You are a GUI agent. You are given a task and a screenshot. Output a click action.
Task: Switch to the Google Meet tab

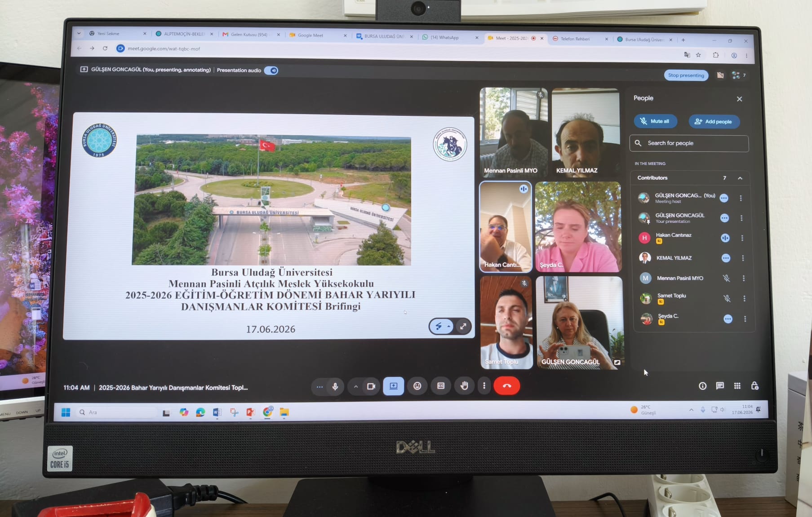318,35
